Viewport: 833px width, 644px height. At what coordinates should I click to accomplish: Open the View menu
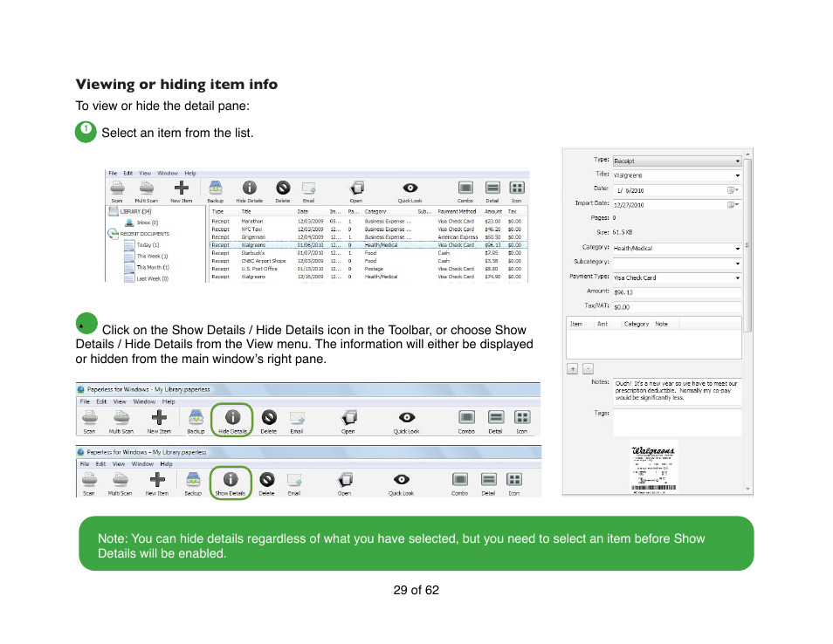click(145, 173)
